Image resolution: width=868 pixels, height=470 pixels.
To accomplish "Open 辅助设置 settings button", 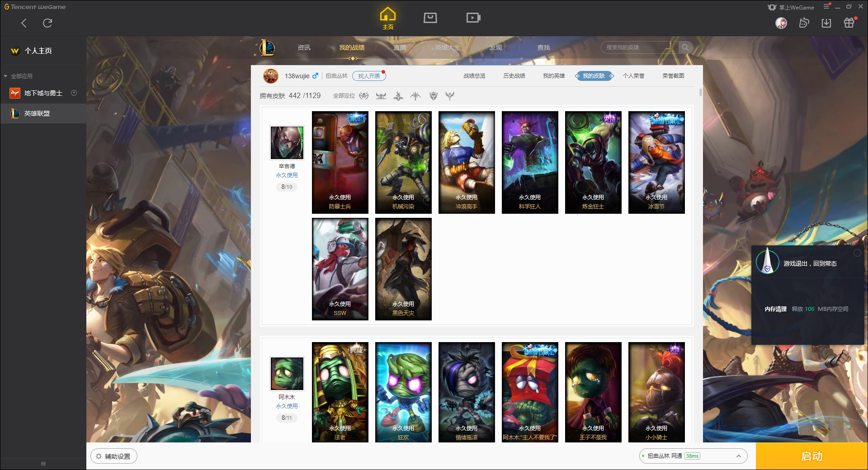I will tap(114, 456).
